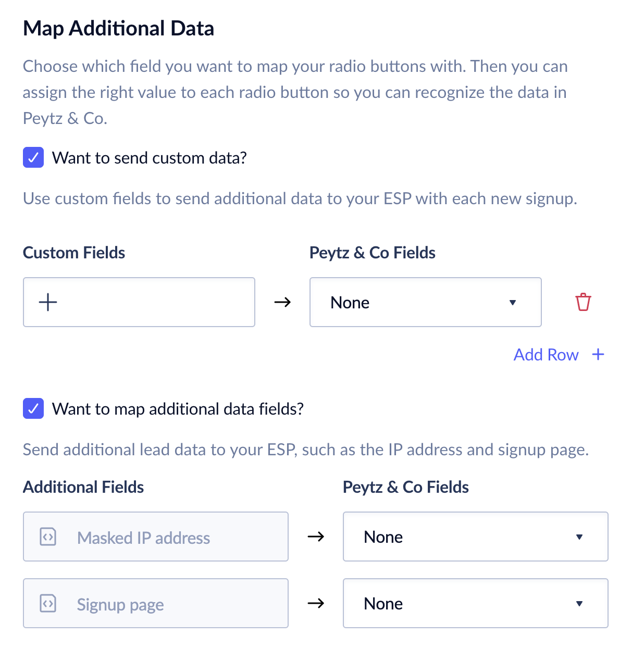Toggle 'Want to map additional data fields?' checkbox
The width and height of the screenshot is (644, 648).
click(x=33, y=408)
